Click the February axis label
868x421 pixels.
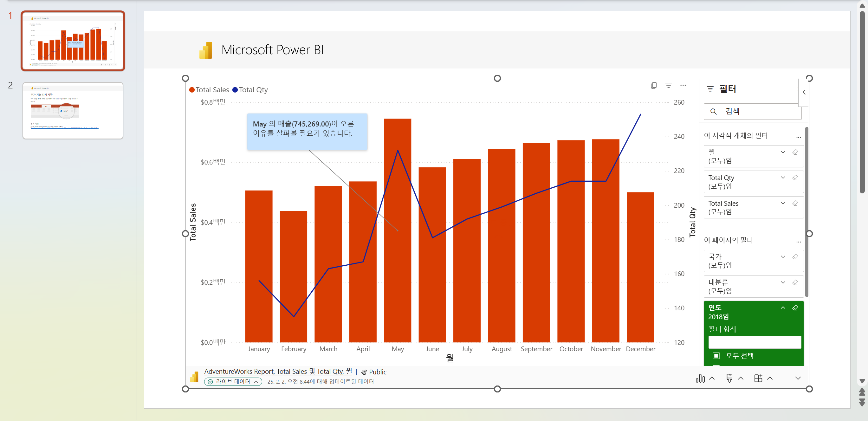pos(294,349)
